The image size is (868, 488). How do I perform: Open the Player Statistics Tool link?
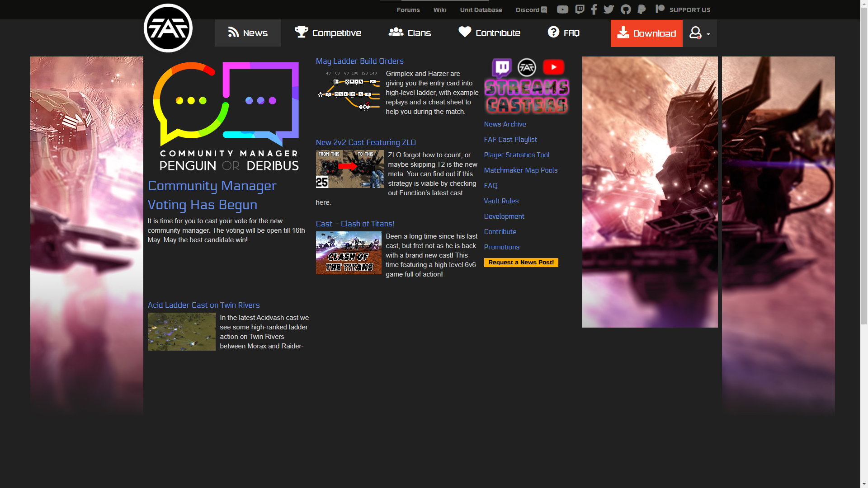[x=517, y=155]
